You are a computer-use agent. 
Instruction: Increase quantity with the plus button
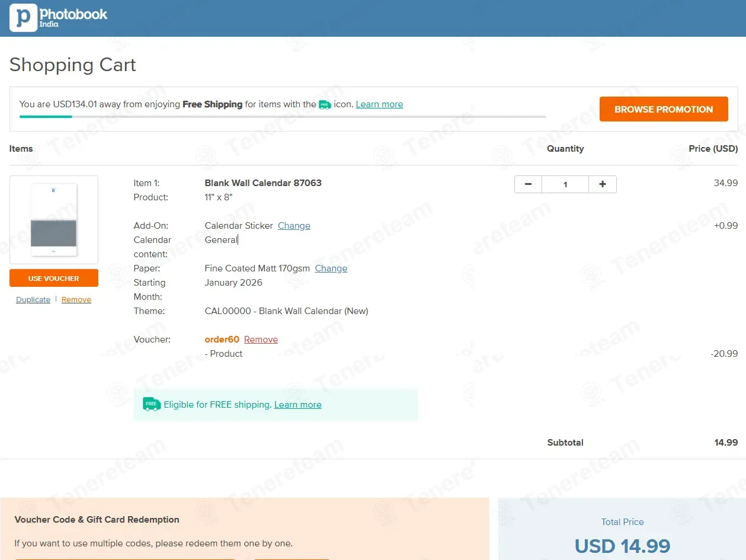coord(603,184)
